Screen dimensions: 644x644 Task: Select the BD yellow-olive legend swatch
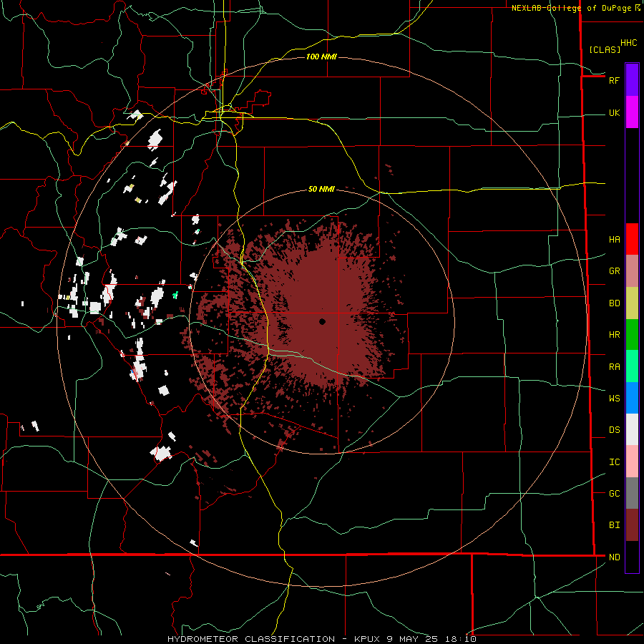click(632, 303)
